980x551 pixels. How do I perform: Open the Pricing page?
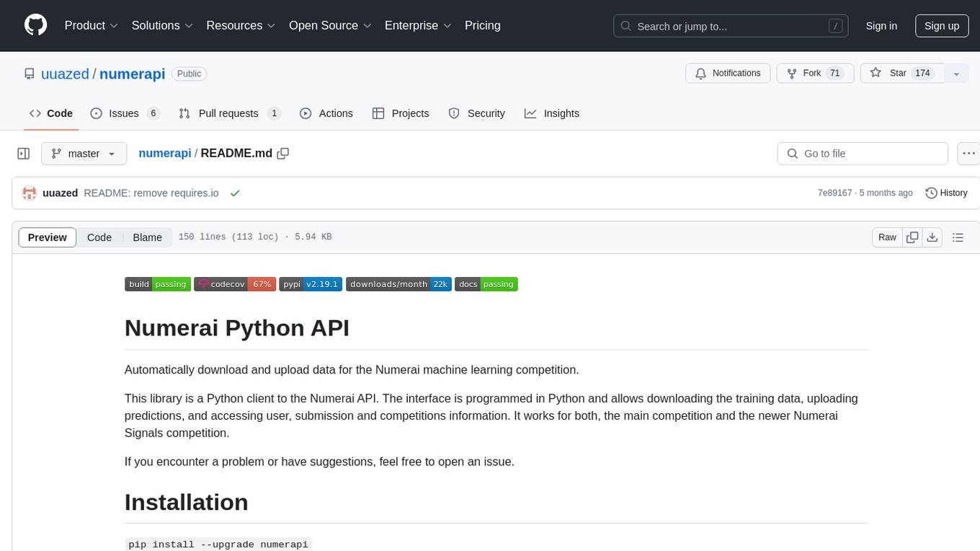483,25
